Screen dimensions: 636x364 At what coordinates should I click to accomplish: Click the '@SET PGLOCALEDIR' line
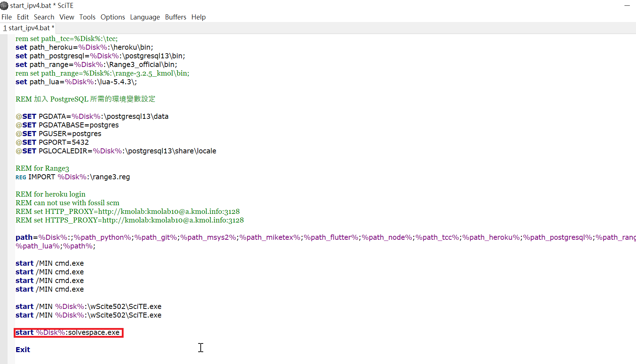[116, 151]
